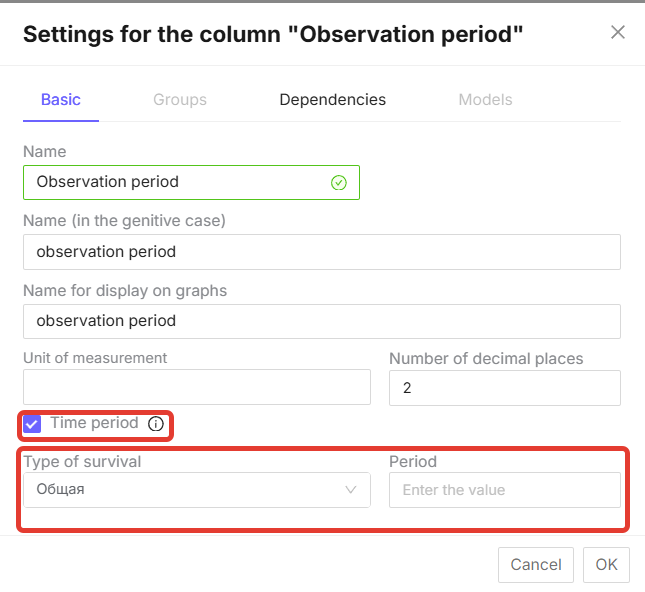Click green checkmark icon in Name field

[x=338, y=183]
